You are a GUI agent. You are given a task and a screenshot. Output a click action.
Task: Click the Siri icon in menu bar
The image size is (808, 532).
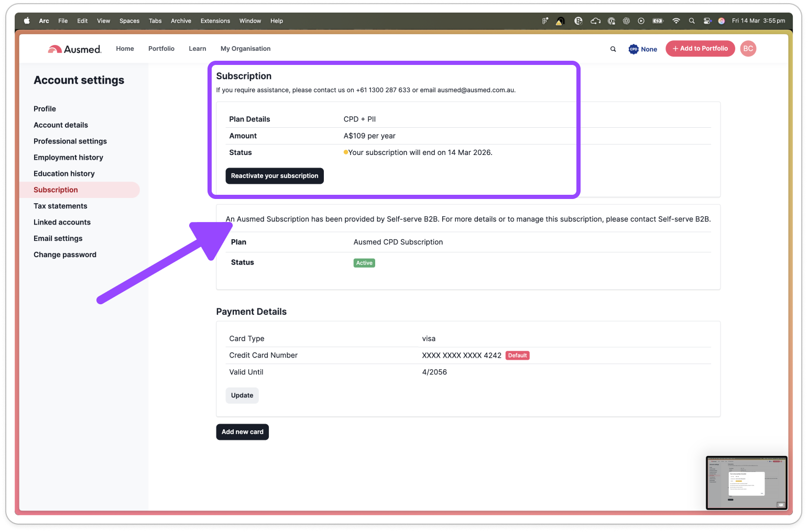(x=722, y=21)
